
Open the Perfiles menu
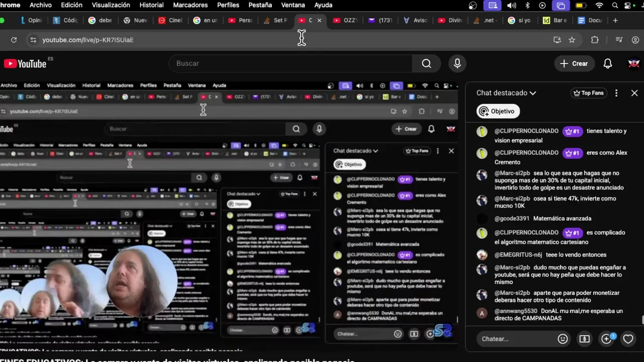228,5
